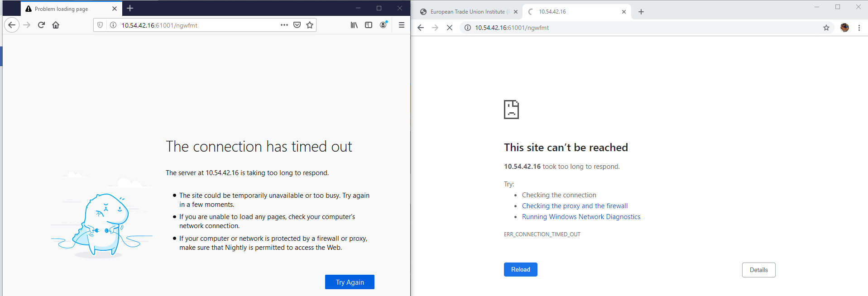Bookmark this page with Firefox star

(x=310, y=25)
